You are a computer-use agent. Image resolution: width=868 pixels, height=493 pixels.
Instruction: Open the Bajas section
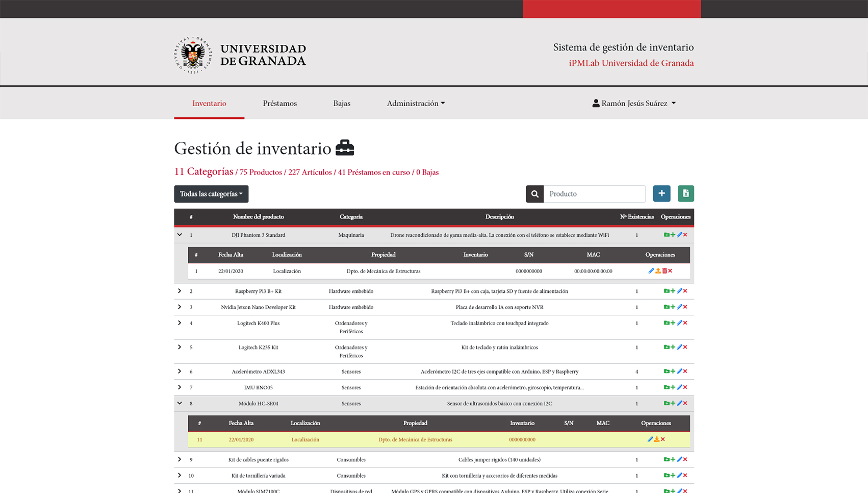click(x=341, y=103)
